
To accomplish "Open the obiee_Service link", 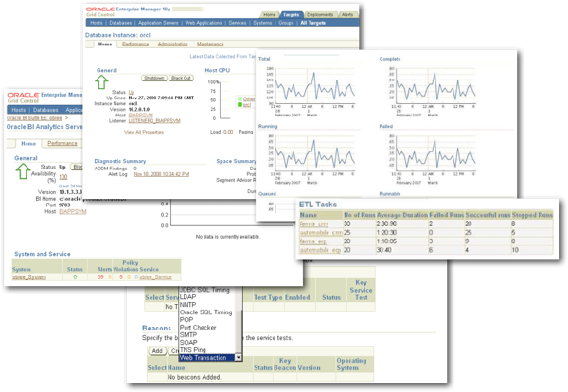I will pos(156,277).
